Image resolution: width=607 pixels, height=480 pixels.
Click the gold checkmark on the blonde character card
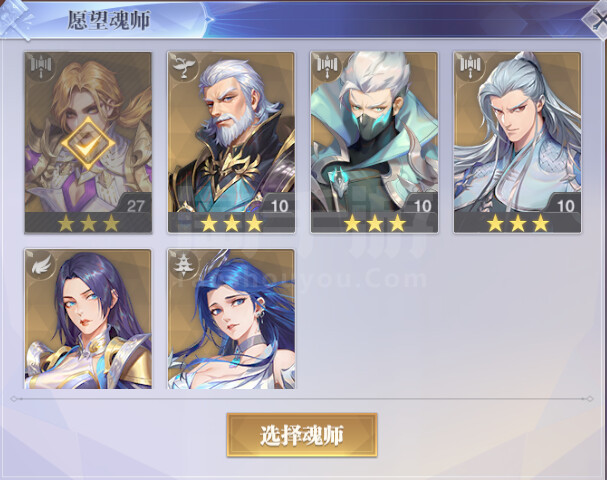click(x=88, y=144)
